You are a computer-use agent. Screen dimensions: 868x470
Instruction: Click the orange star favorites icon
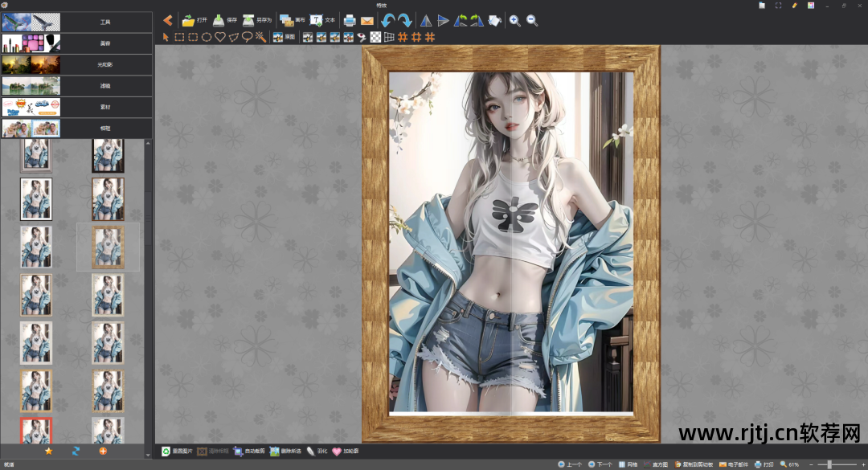[48, 452]
